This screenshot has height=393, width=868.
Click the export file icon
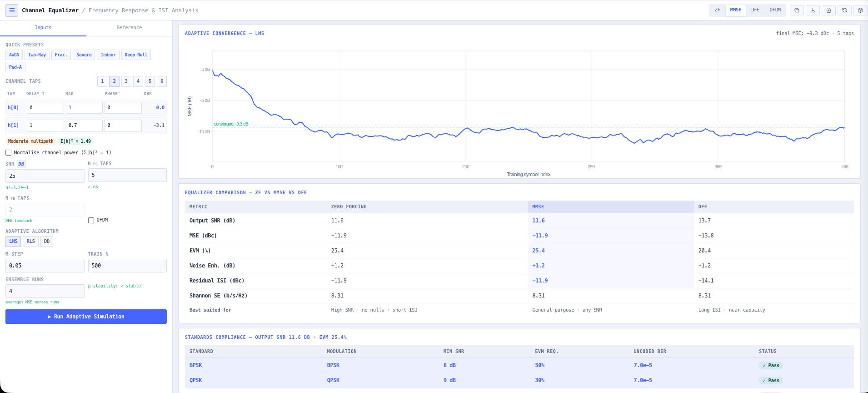click(x=828, y=10)
